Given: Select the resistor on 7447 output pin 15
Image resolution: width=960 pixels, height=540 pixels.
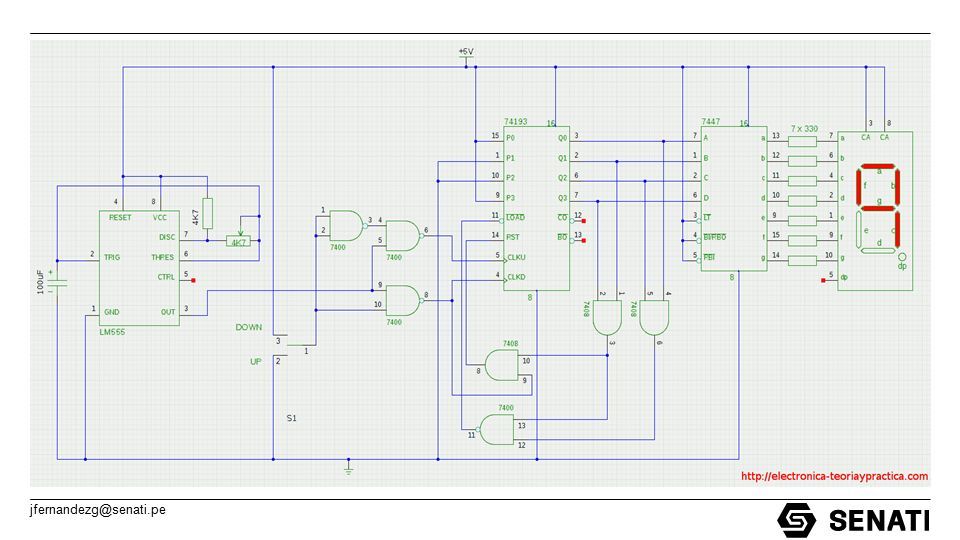Looking at the screenshot, I should click(801, 241).
